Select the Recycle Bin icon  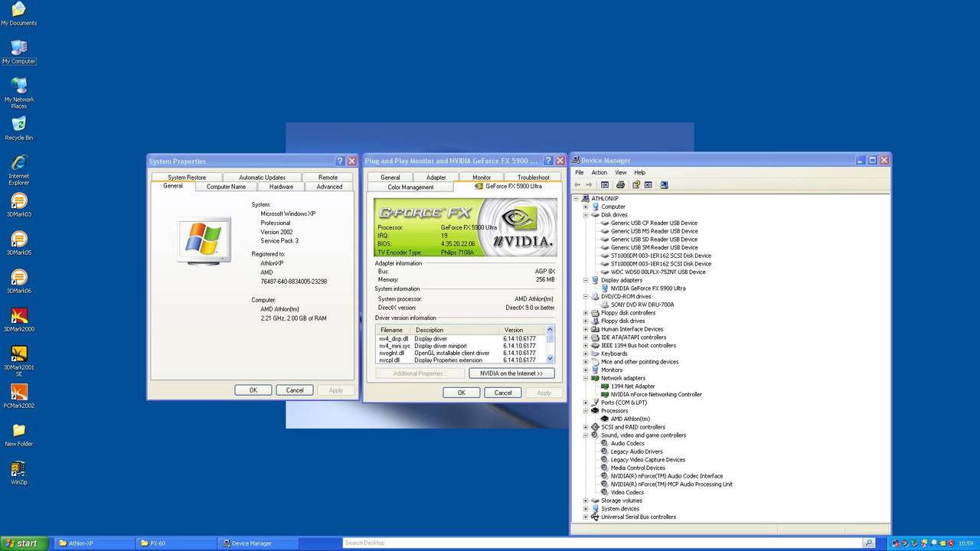18,128
